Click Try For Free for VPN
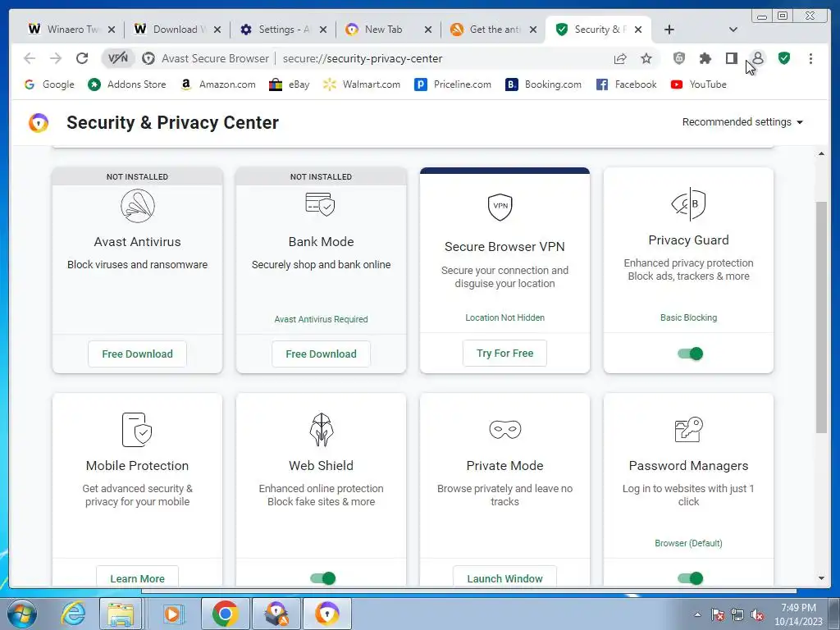 504,353
